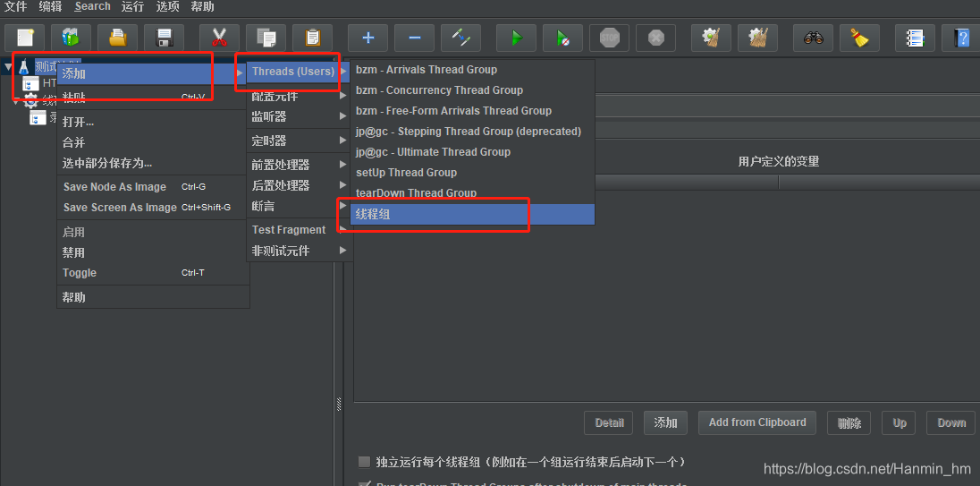Open the 运行 menu
Viewport: 980px width, 486px height.
click(132, 7)
